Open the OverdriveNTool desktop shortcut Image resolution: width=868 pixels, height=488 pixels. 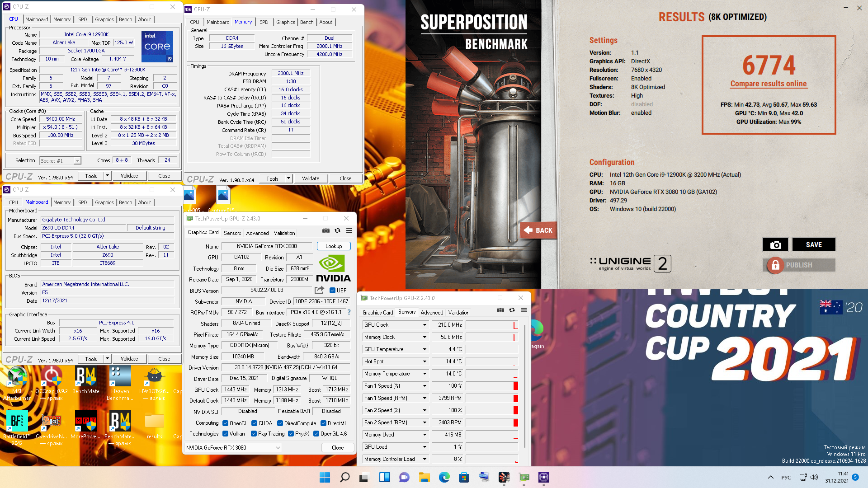[52, 427]
